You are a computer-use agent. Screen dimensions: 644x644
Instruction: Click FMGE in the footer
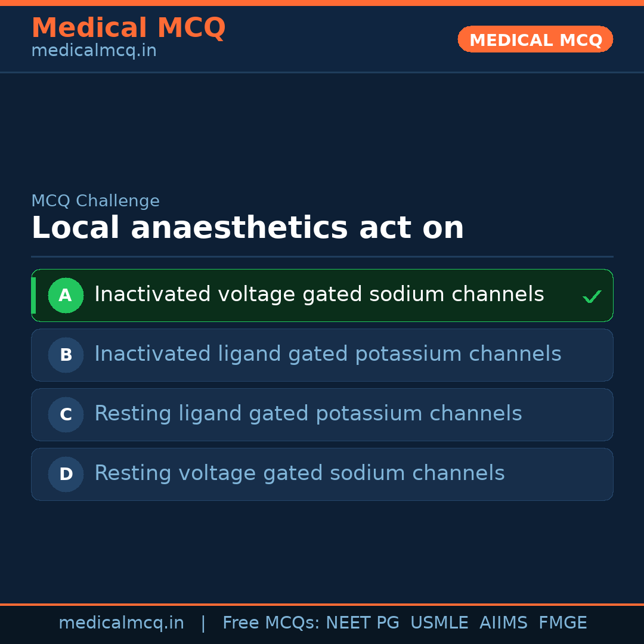click(562, 623)
